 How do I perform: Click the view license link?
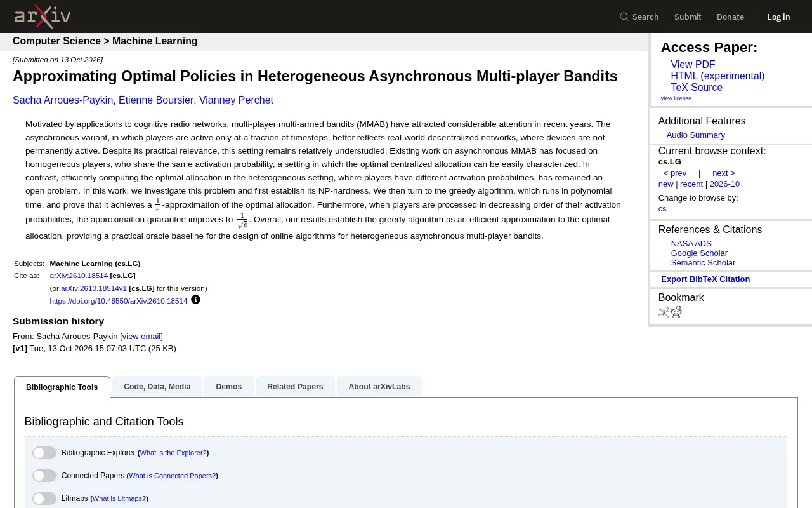(x=676, y=98)
